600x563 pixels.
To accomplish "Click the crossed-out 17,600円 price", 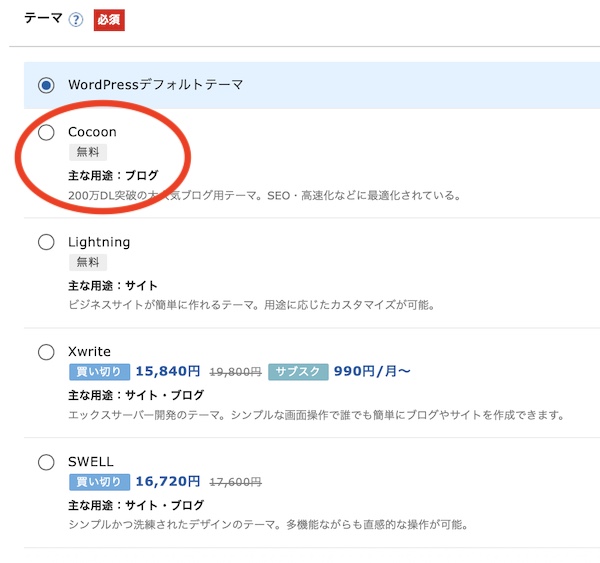I will 235,482.
